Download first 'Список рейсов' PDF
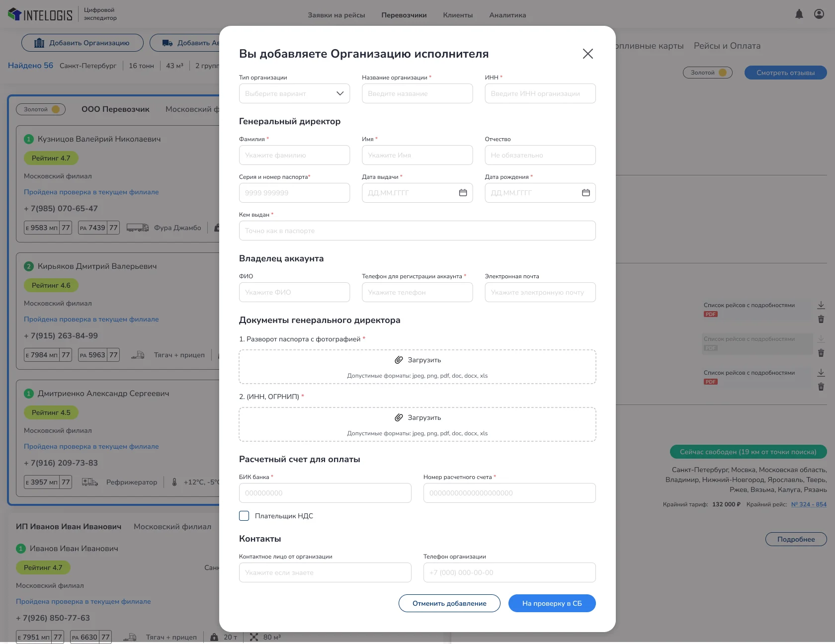The width and height of the screenshot is (835, 644). (821, 305)
